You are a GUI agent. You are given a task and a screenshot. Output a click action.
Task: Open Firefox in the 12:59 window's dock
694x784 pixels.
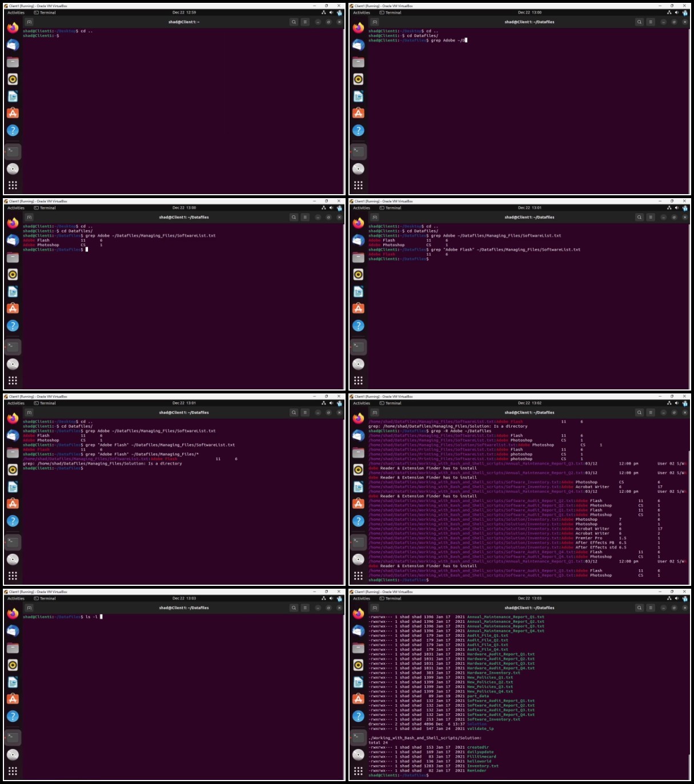point(13,28)
